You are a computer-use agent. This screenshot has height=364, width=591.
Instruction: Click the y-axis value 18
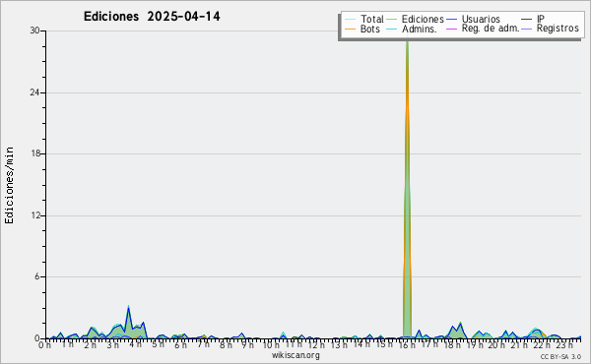point(34,153)
